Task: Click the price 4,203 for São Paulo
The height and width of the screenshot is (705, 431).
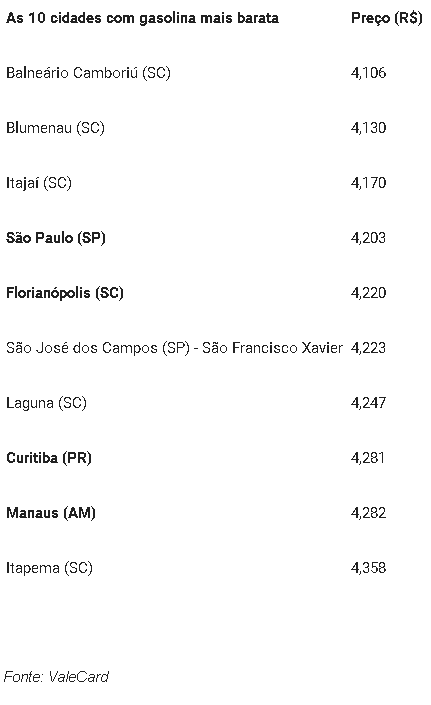Action: (368, 238)
